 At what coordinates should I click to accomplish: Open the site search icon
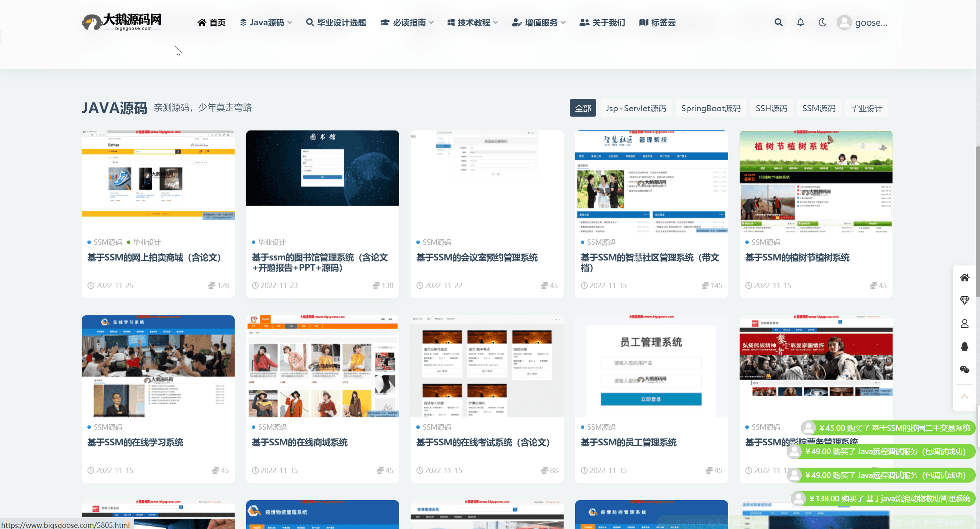point(778,22)
